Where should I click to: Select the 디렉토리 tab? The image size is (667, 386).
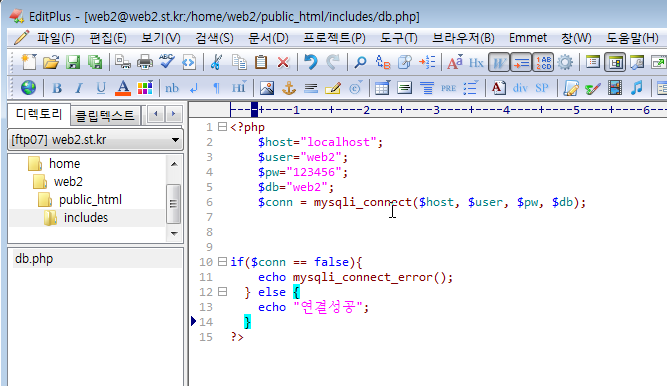point(39,114)
